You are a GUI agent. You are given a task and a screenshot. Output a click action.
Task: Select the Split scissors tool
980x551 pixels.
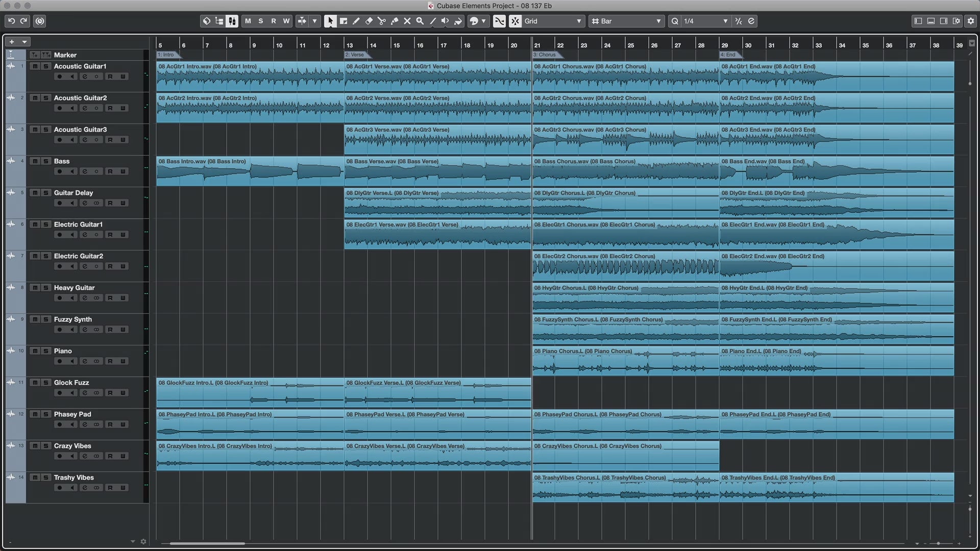pos(382,21)
